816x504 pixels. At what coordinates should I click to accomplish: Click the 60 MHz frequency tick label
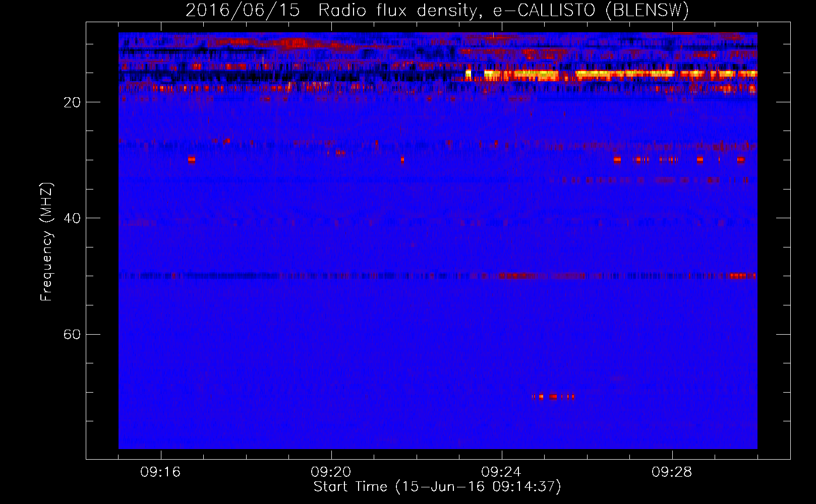pyautogui.click(x=72, y=335)
